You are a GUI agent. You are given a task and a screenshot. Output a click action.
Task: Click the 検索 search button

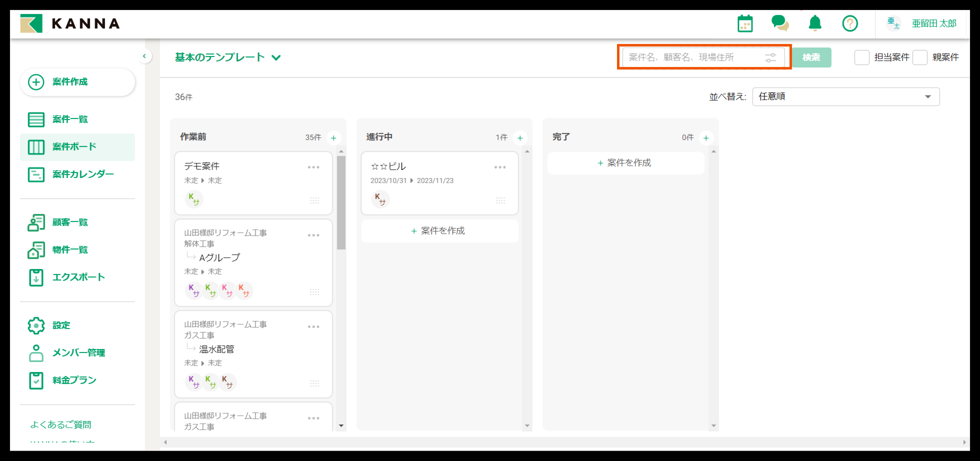pos(811,57)
